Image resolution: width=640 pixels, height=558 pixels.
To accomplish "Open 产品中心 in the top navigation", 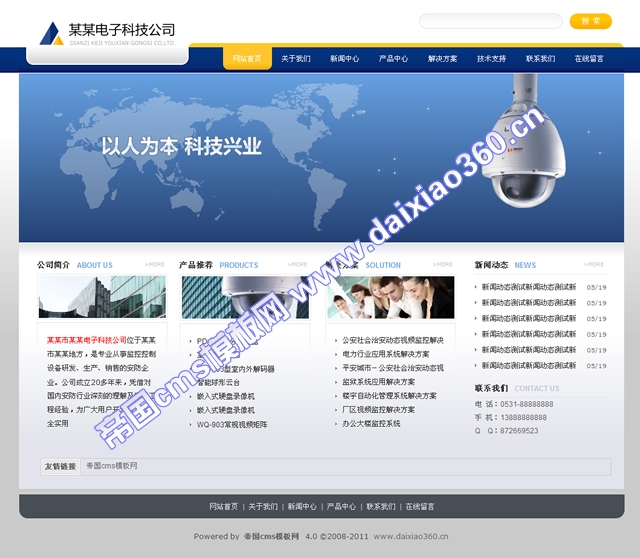I will point(393,59).
